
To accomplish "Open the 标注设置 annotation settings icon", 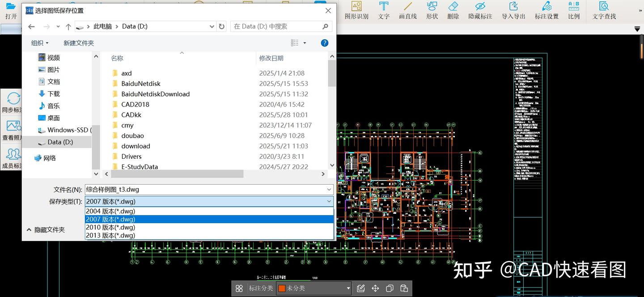I will [547, 10].
